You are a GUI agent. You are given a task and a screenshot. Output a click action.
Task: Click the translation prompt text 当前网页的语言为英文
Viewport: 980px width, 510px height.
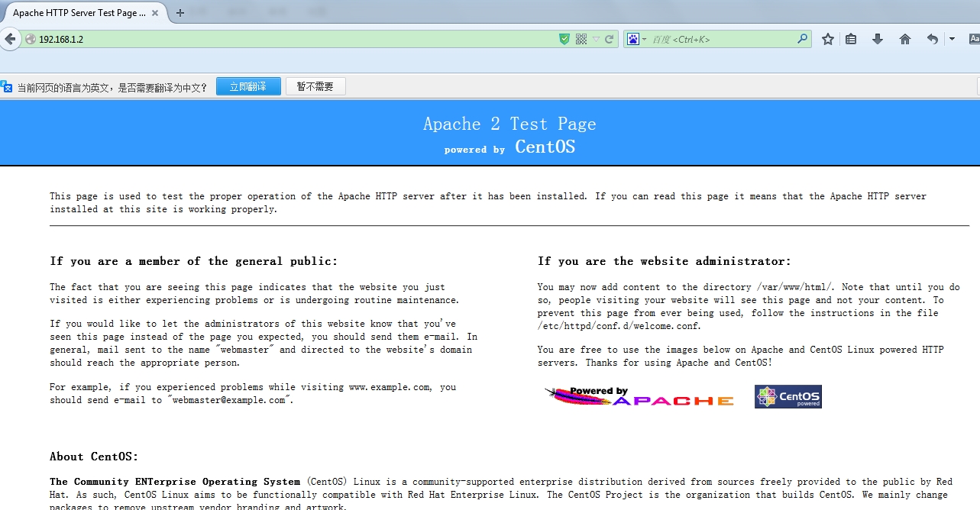pyautogui.click(x=64, y=87)
